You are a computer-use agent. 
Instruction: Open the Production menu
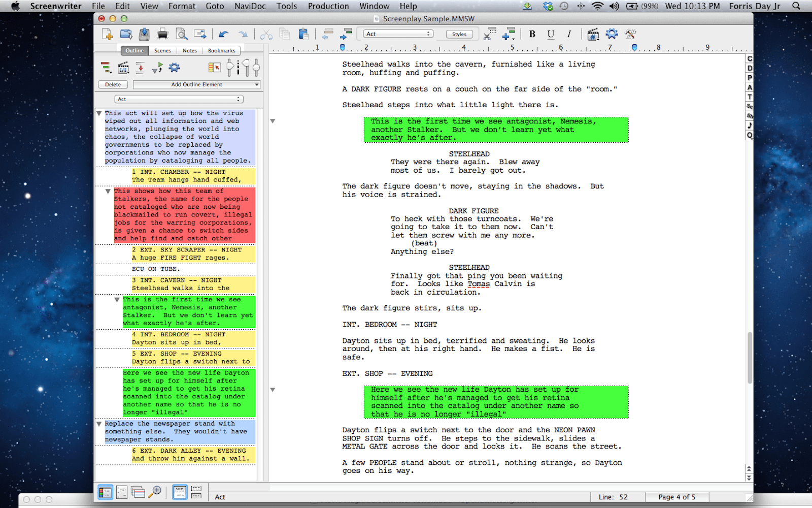(328, 6)
